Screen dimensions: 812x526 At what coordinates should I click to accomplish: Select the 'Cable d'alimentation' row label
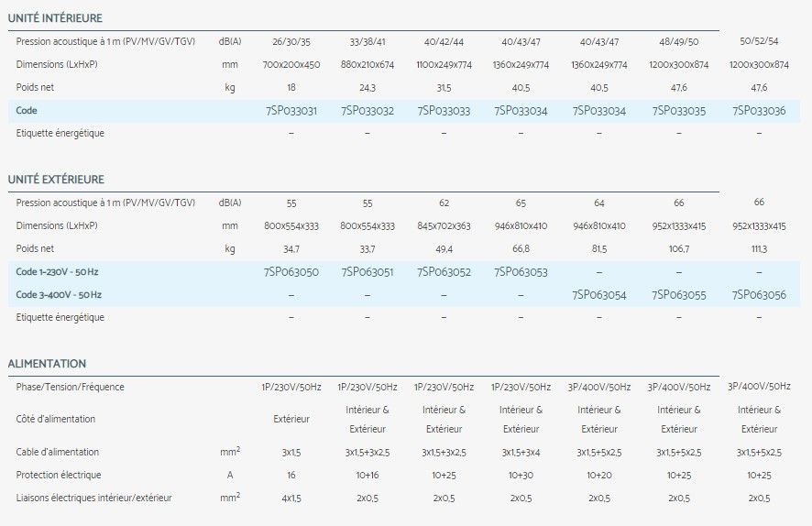58,452
